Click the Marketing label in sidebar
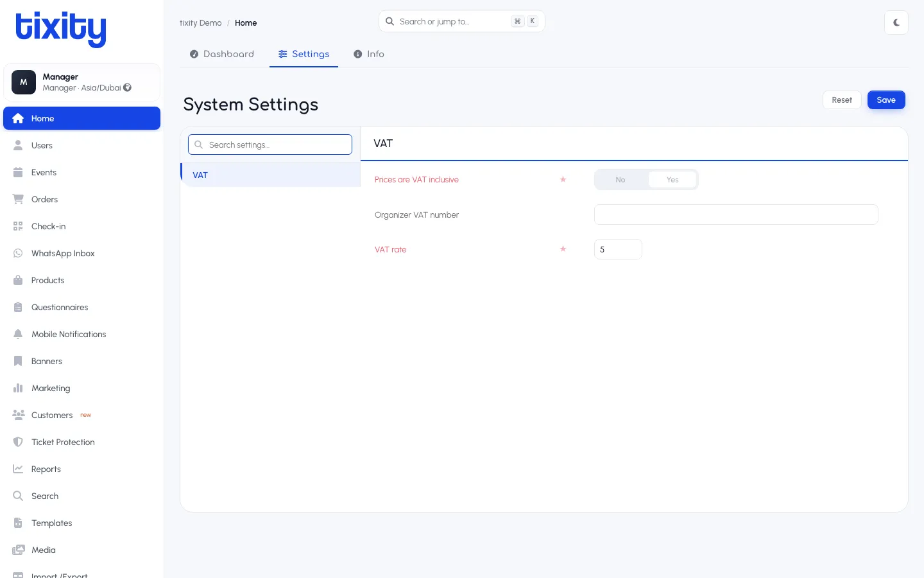924x578 pixels. [x=51, y=388]
